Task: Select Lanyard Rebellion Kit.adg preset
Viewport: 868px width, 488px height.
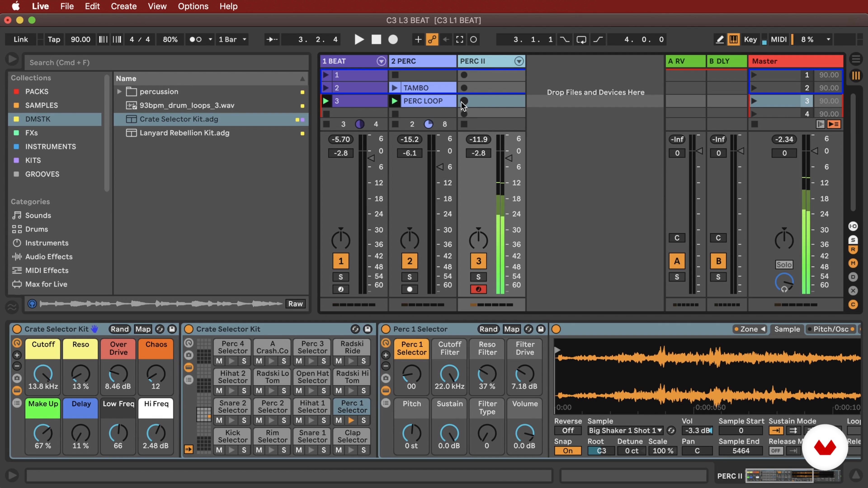Action: pyautogui.click(x=184, y=133)
